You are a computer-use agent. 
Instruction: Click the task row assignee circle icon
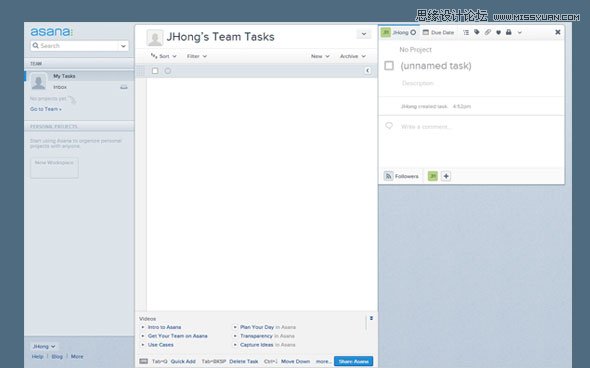click(x=168, y=71)
